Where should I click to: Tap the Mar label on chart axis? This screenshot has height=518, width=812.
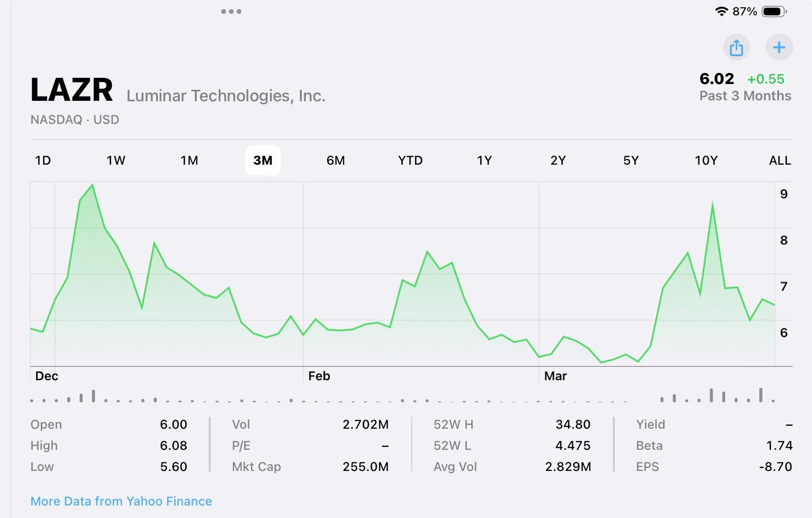pos(555,376)
